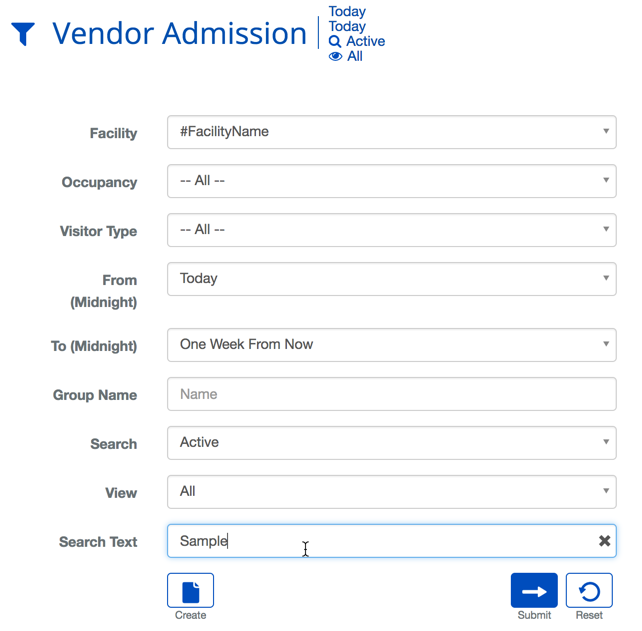The height and width of the screenshot is (631, 642).
Task: Clear the Search Text field with X
Action: 604,541
